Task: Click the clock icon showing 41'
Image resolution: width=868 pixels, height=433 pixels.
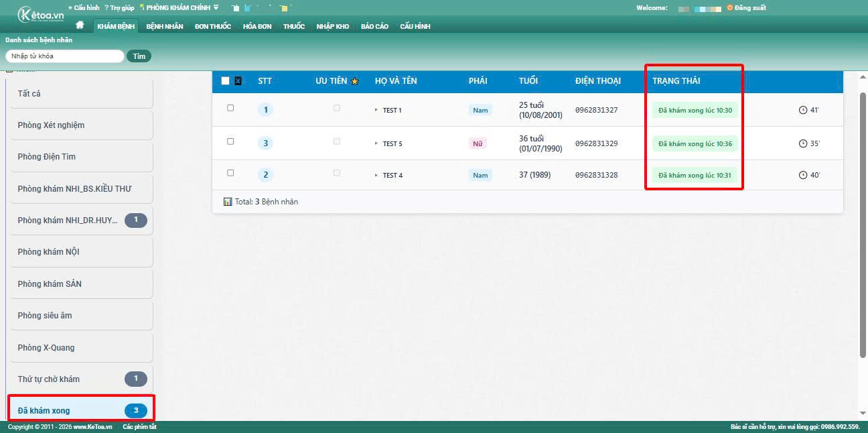Action: click(803, 110)
